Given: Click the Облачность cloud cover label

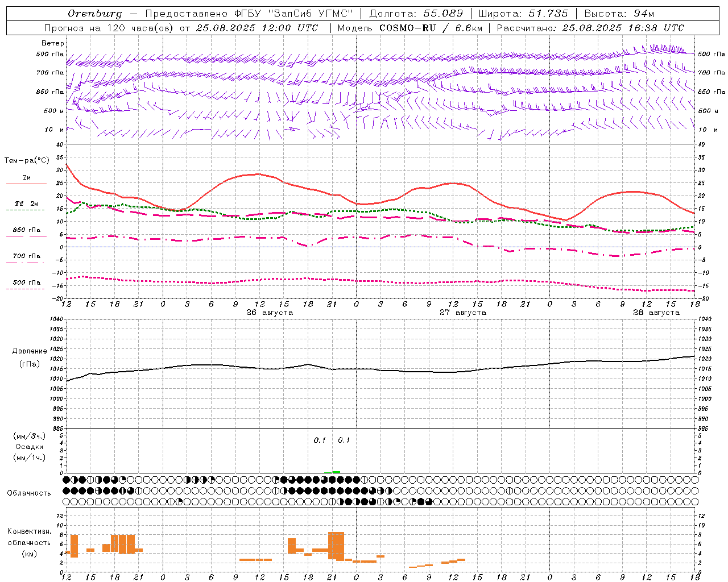Looking at the screenshot, I should (29, 493).
